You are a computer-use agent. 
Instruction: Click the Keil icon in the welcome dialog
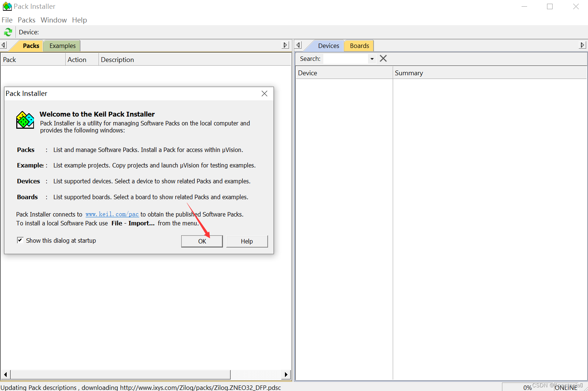pyautogui.click(x=25, y=120)
